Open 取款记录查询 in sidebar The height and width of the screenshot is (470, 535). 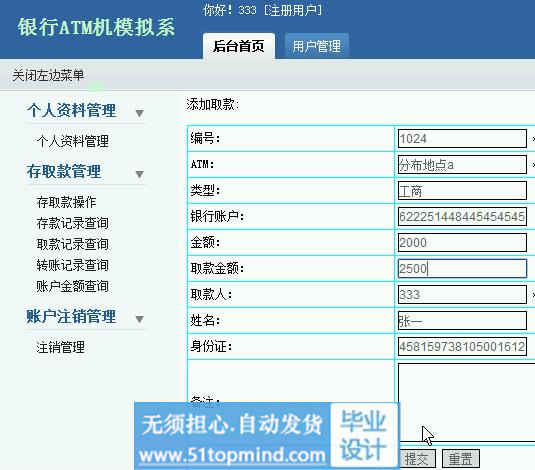[73, 244]
